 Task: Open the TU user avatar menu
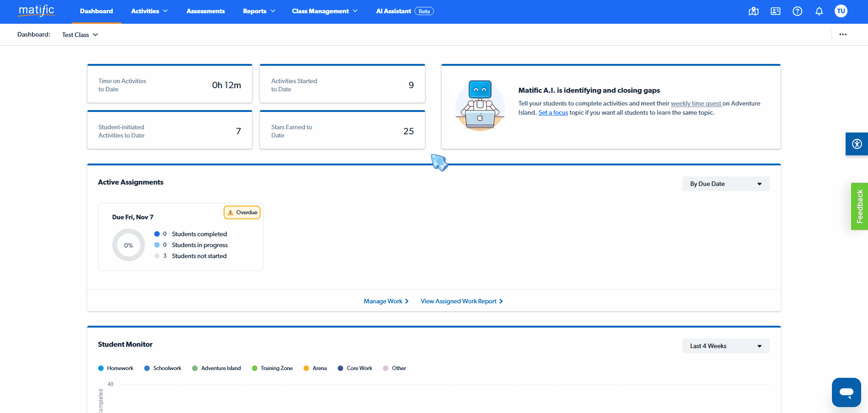pos(841,11)
